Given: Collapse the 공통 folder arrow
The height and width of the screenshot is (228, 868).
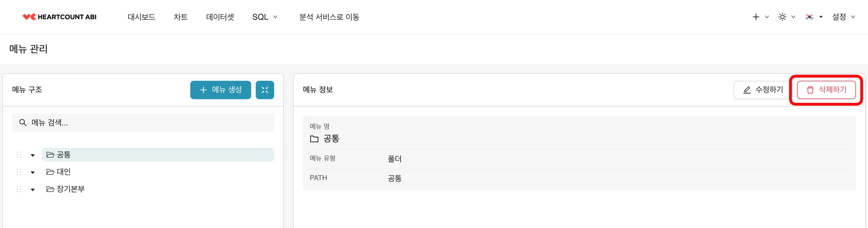Looking at the screenshot, I should tap(33, 155).
